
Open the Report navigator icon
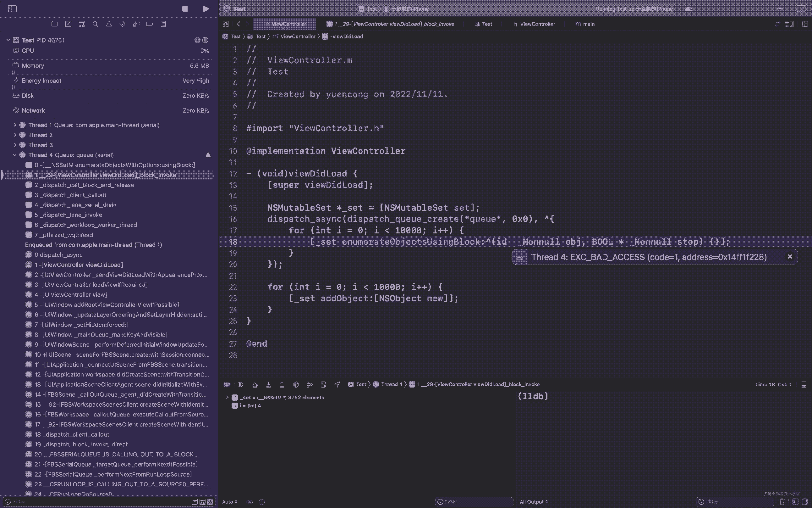point(163,24)
